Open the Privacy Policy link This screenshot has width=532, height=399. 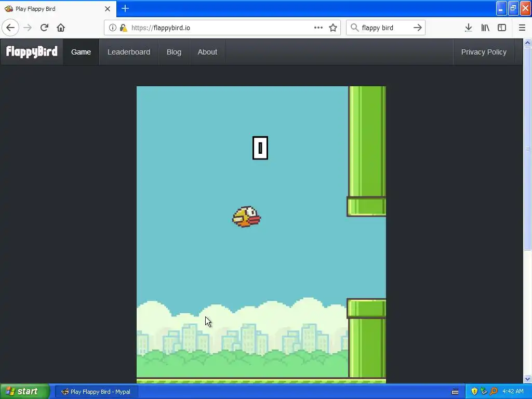(484, 52)
